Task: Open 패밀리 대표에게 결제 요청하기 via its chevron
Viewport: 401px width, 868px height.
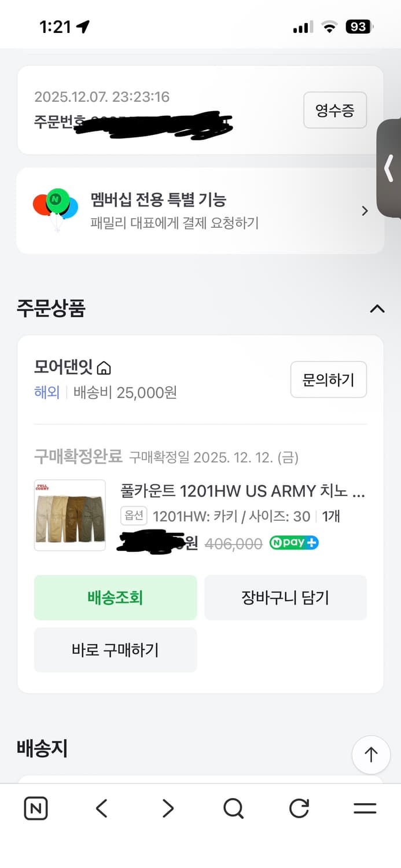Action: [x=364, y=211]
